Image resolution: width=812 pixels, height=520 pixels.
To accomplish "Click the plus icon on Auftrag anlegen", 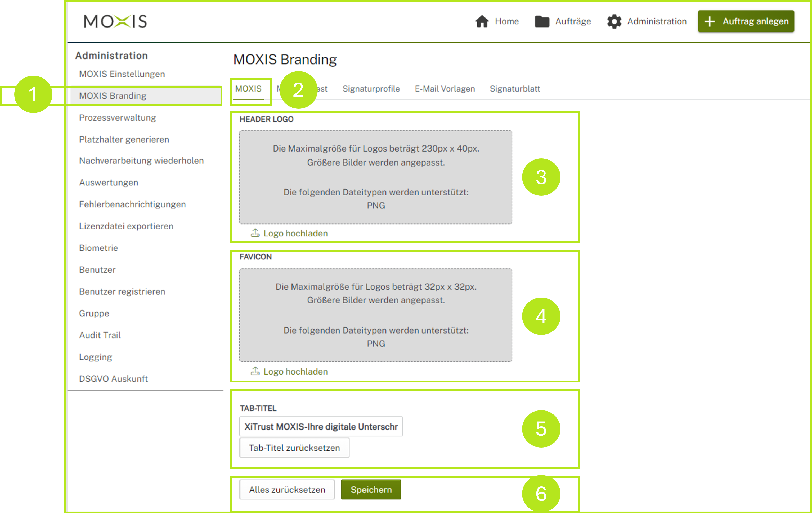I will pos(710,21).
